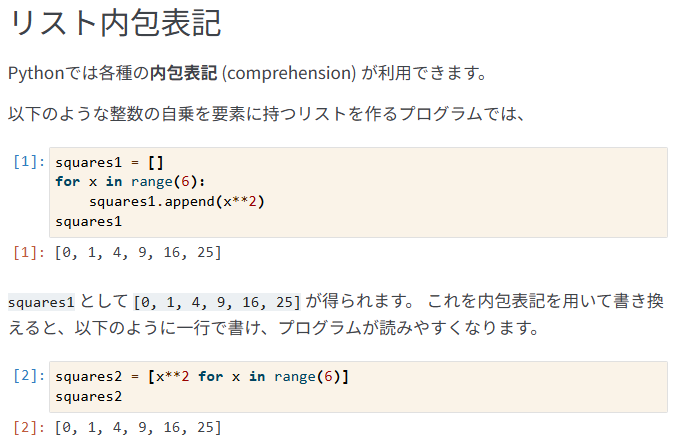Click the squares2 line ending the second cell
Screen dimensions: 688x446
(x=88, y=396)
